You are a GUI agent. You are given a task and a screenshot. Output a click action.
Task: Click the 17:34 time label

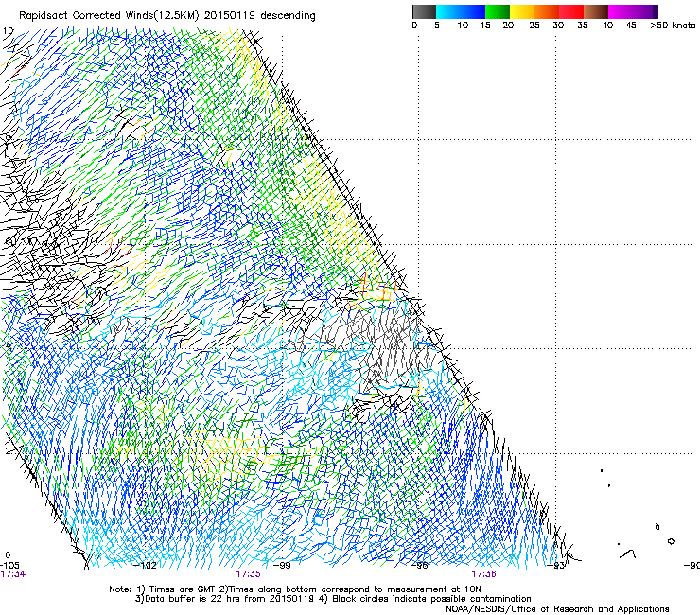tap(13, 574)
